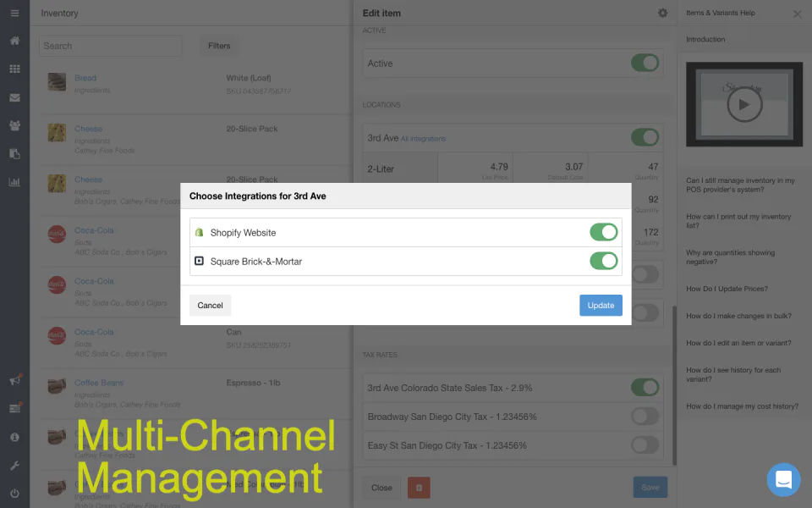Open the Bread item link
The image size is (812, 508).
85,78
